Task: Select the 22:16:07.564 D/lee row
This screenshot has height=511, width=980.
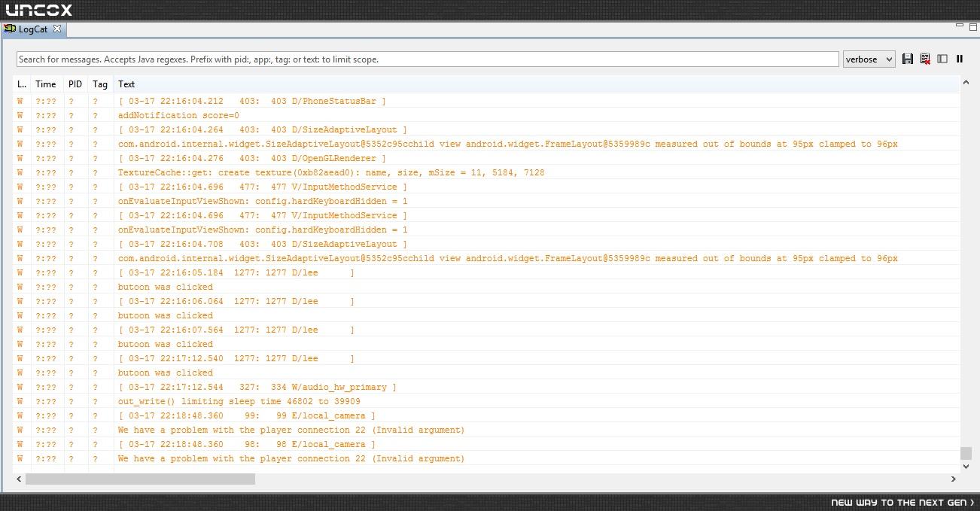Action: 486,330
